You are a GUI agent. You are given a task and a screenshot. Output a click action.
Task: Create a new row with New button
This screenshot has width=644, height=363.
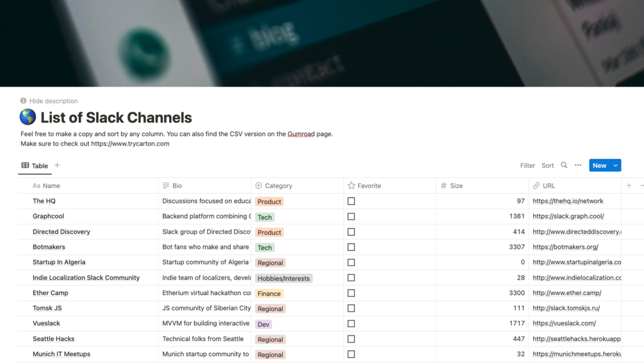[x=600, y=165]
